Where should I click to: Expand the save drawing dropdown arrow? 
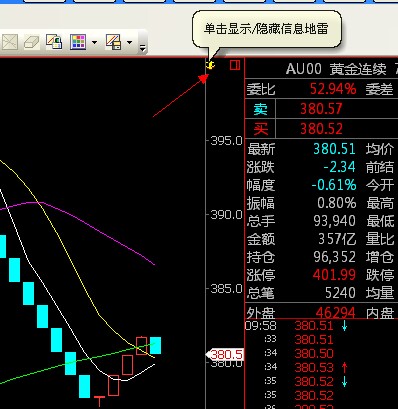tap(129, 42)
